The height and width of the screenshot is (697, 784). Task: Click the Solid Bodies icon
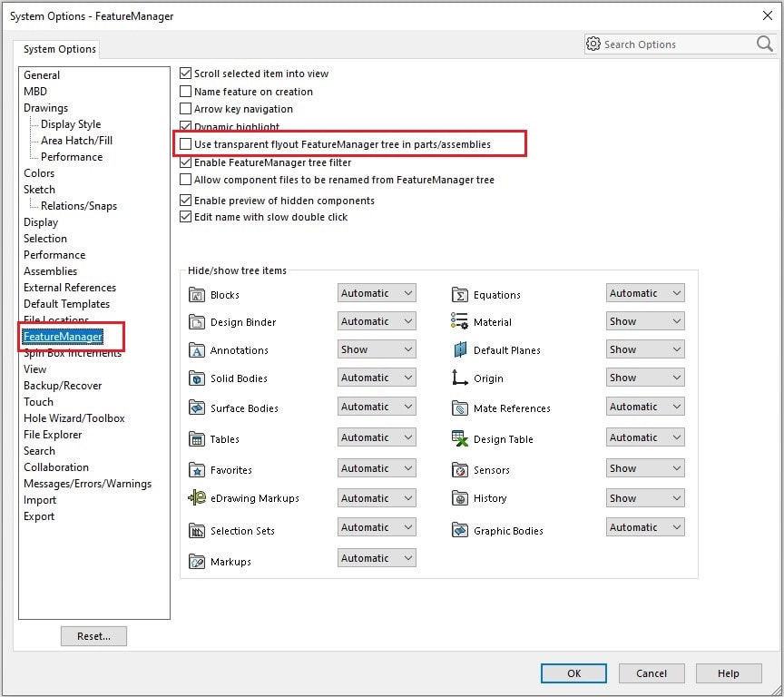(197, 378)
